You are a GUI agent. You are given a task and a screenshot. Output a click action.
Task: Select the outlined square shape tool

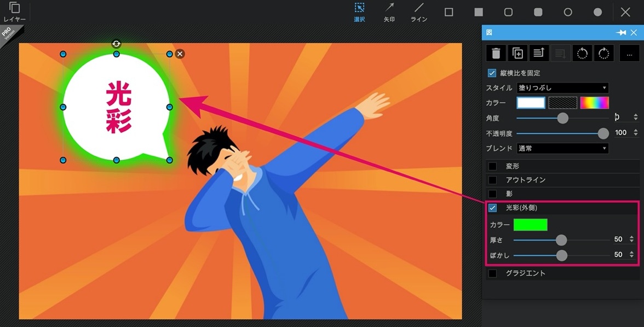(x=449, y=13)
